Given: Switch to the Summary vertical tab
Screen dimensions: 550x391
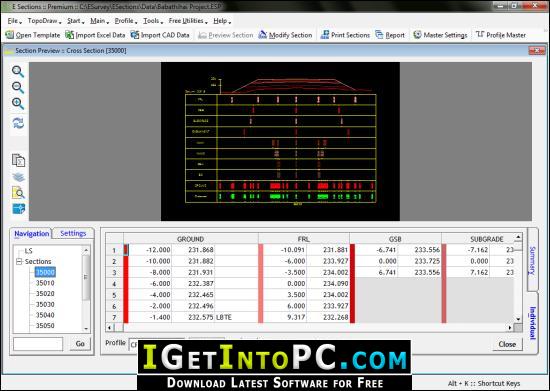Looking at the screenshot, I should click(532, 260).
